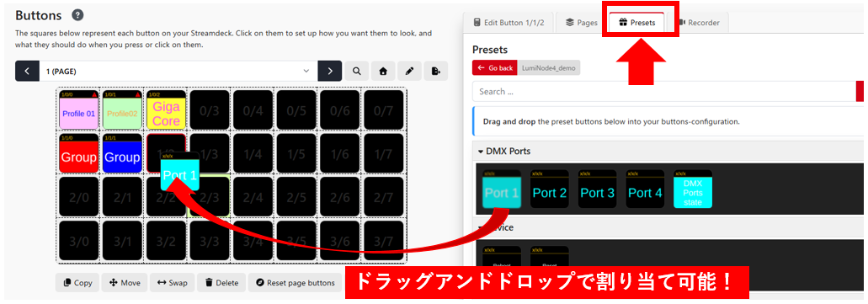The height and width of the screenshot is (304, 868).
Task: Click the presets Search input field
Action: (x=664, y=91)
